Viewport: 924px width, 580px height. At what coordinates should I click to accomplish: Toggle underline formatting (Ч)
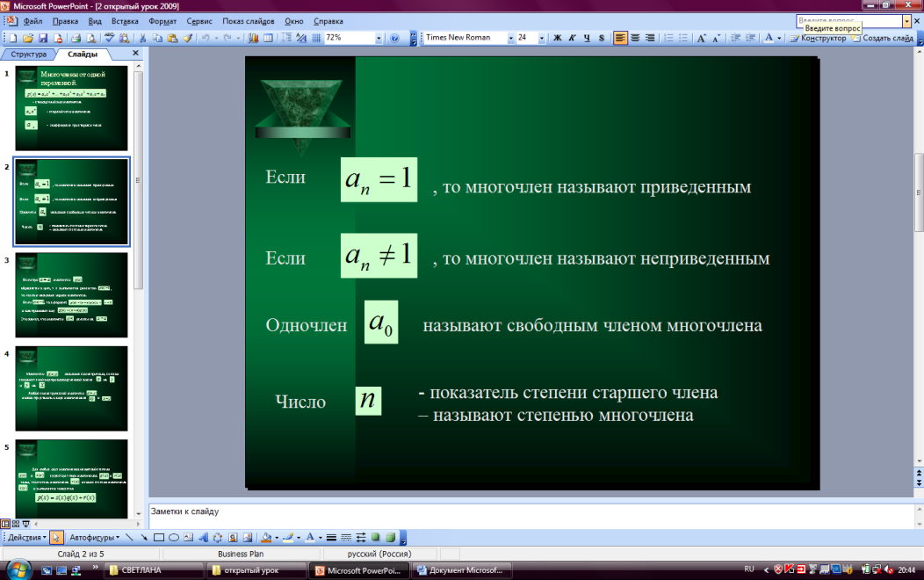[587, 38]
